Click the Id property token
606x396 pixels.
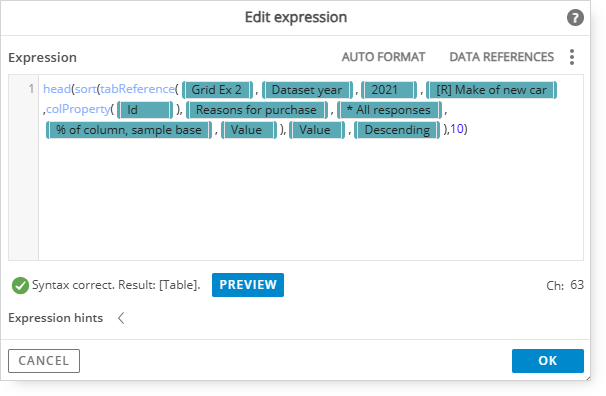145,110
